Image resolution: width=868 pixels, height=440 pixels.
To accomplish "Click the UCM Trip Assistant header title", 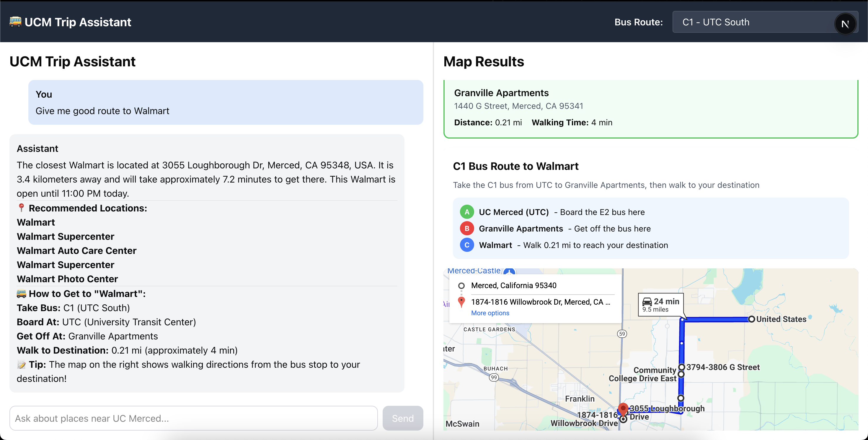I will pos(77,22).
